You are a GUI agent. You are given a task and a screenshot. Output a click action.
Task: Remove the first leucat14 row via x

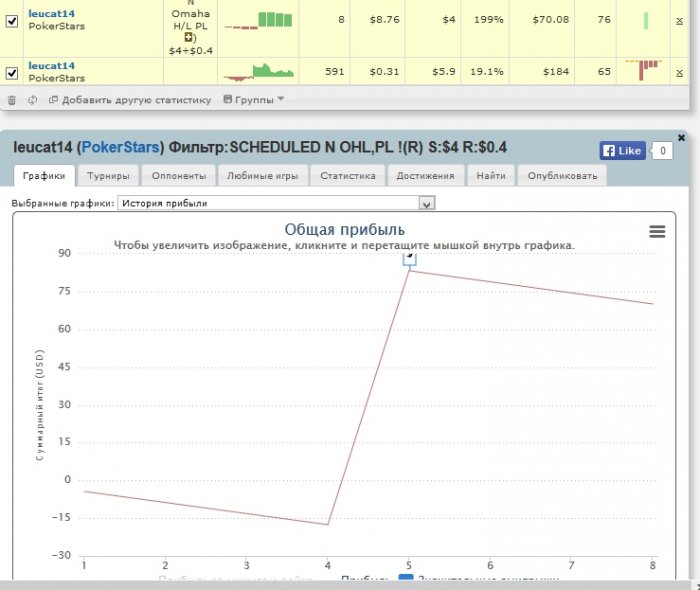pyautogui.click(x=679, y=21)
